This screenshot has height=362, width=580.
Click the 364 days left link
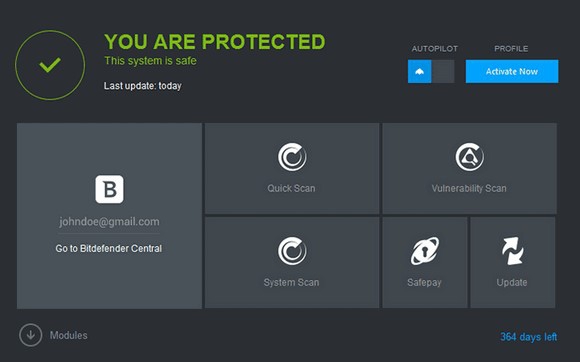click(x=529, y=337)
